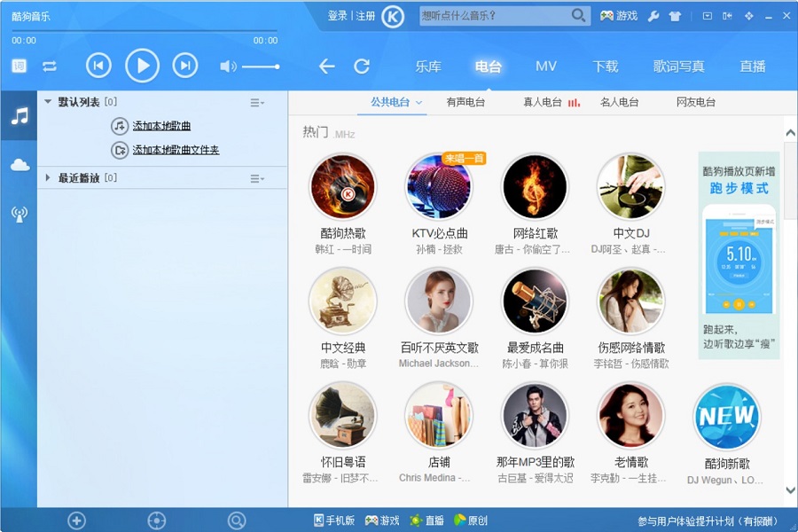Go back with the arrow icon
Screen dimensions: 798x532
click(326, 66)
